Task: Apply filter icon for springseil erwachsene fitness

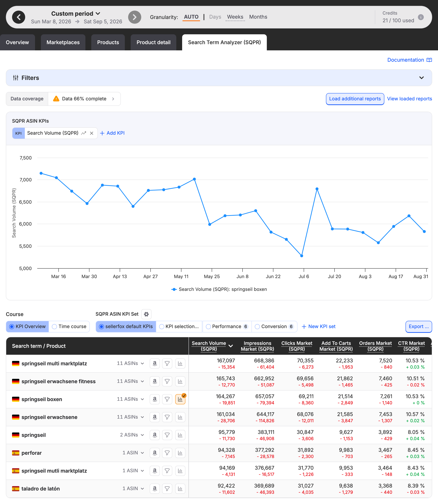Action: pyautogui.click(x=167, y=381)
